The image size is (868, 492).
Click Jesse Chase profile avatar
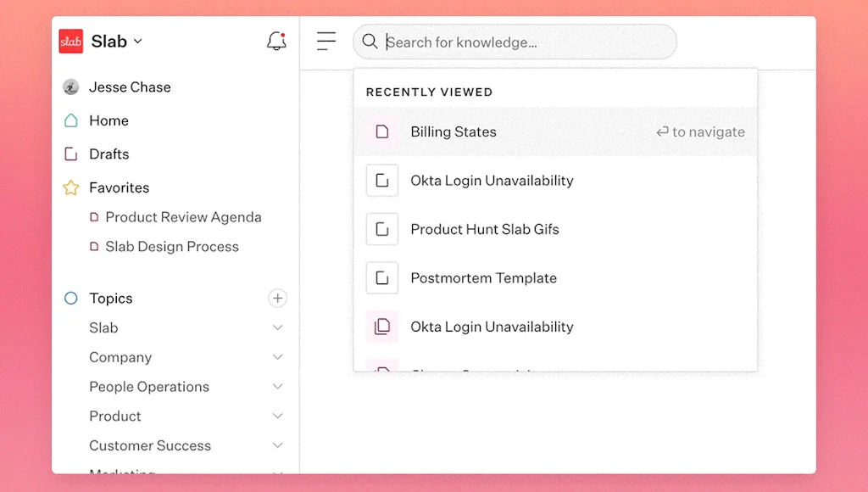click(71, 87)
